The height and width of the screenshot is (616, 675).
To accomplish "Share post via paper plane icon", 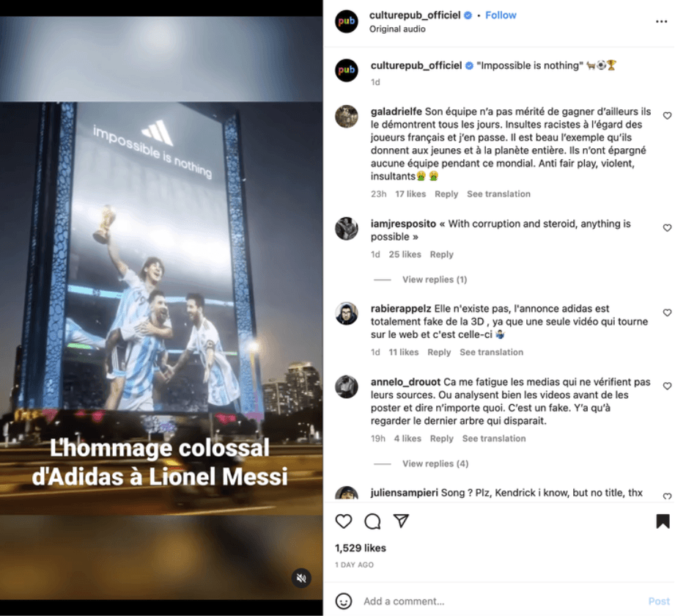I will (401, 521).
